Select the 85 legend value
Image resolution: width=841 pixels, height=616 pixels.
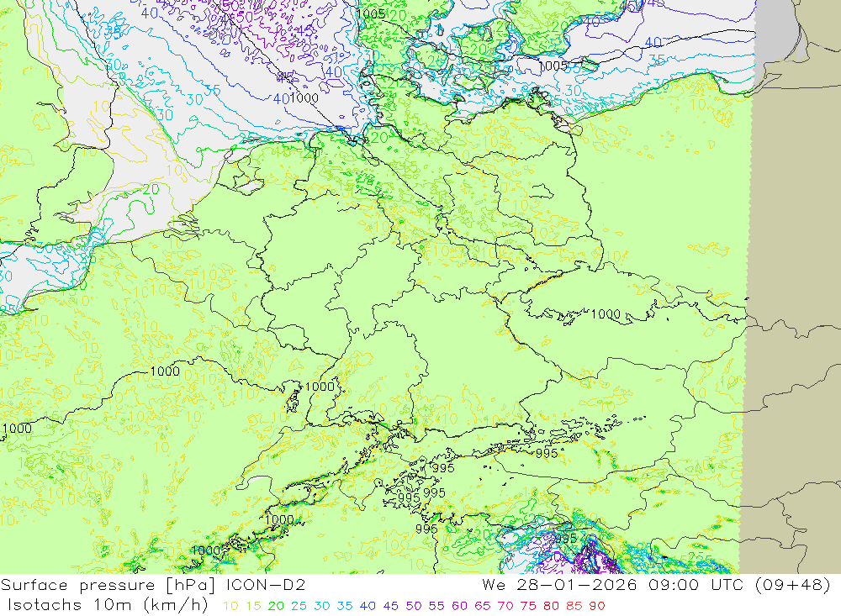574,606
